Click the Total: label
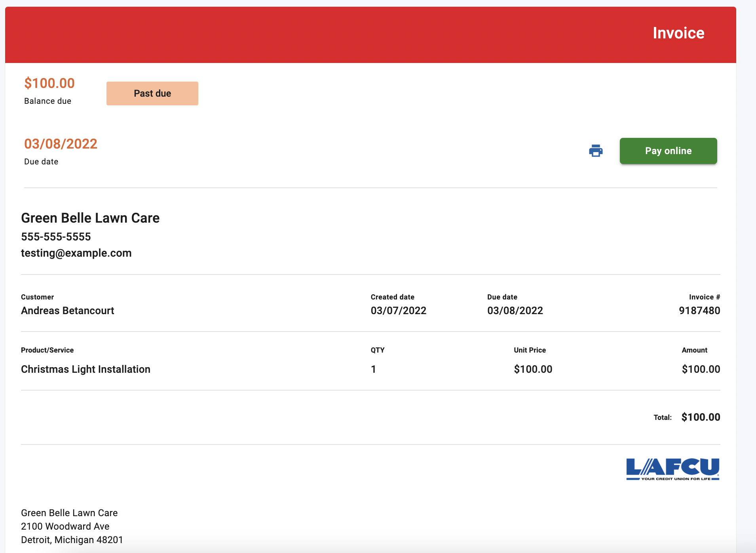The width and height of the screenshot is (756, 553). pos(663,418)
